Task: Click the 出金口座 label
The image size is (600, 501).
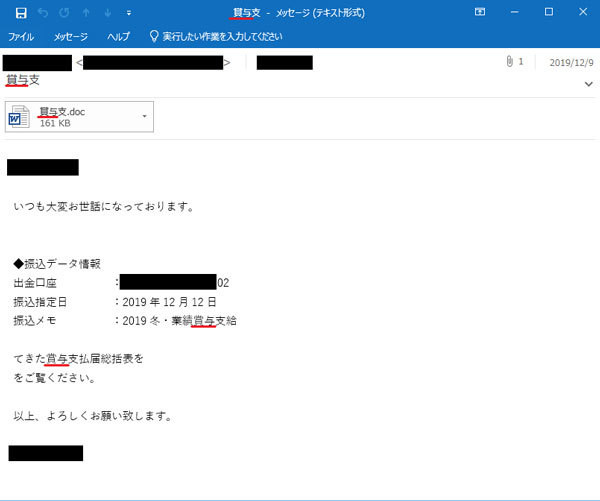Action: [x=35, y=283]
